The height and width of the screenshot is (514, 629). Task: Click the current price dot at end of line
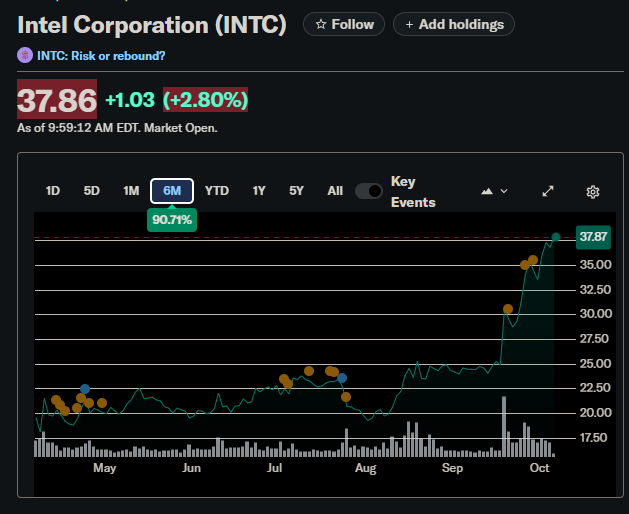[556, 237]
